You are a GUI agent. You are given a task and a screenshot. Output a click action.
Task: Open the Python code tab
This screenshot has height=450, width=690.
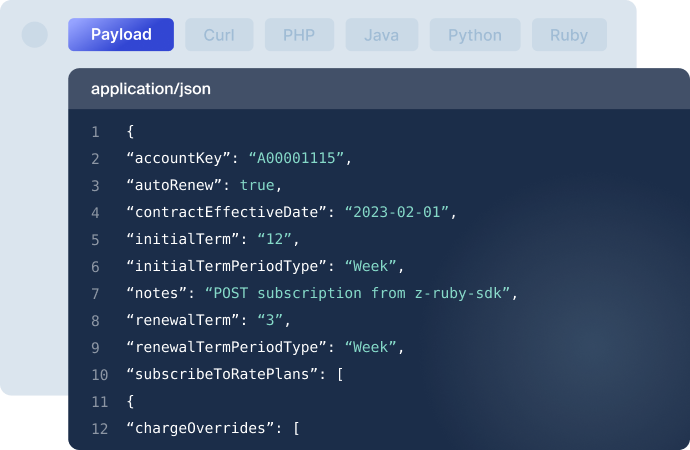(x=475, y=35)
